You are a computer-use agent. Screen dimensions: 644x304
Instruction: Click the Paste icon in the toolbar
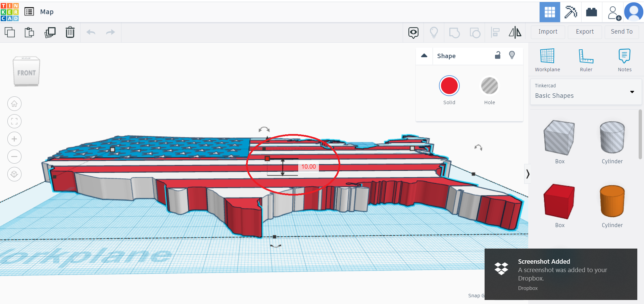coord(30,32)
